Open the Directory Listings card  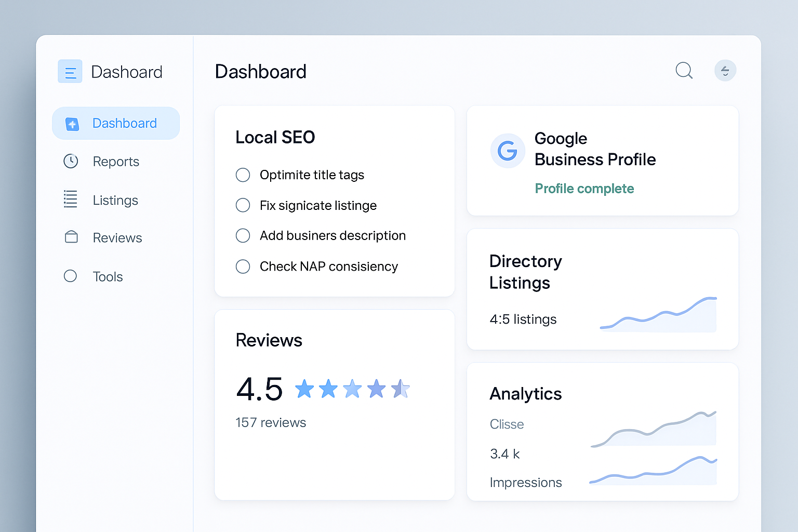pyautogui.click(x=602, y=289)
